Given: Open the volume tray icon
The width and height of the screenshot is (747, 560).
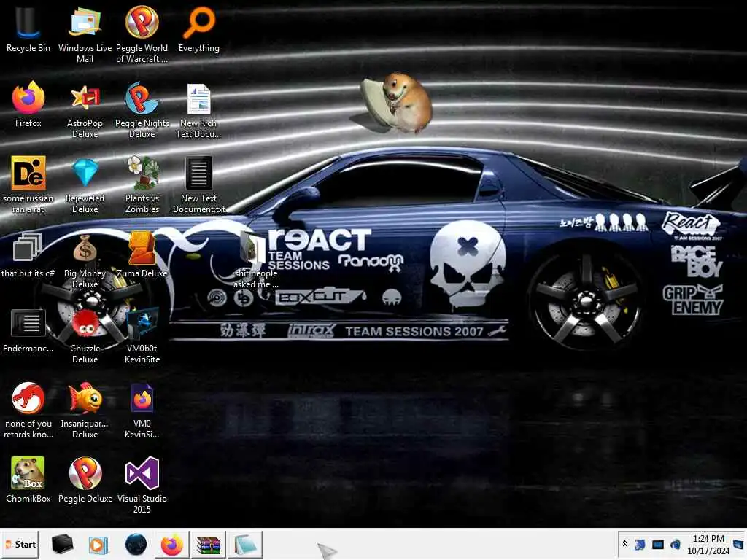Looking at the screenshot, I should [x=675, y=544].
